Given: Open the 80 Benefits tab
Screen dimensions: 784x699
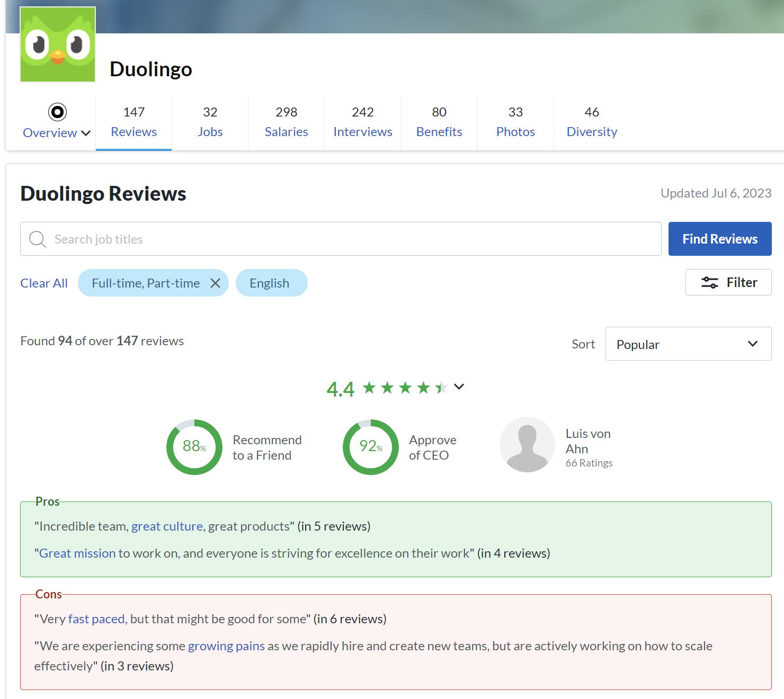Looking at the screenshot, I should pyautogui.click(x=439, y=122).
